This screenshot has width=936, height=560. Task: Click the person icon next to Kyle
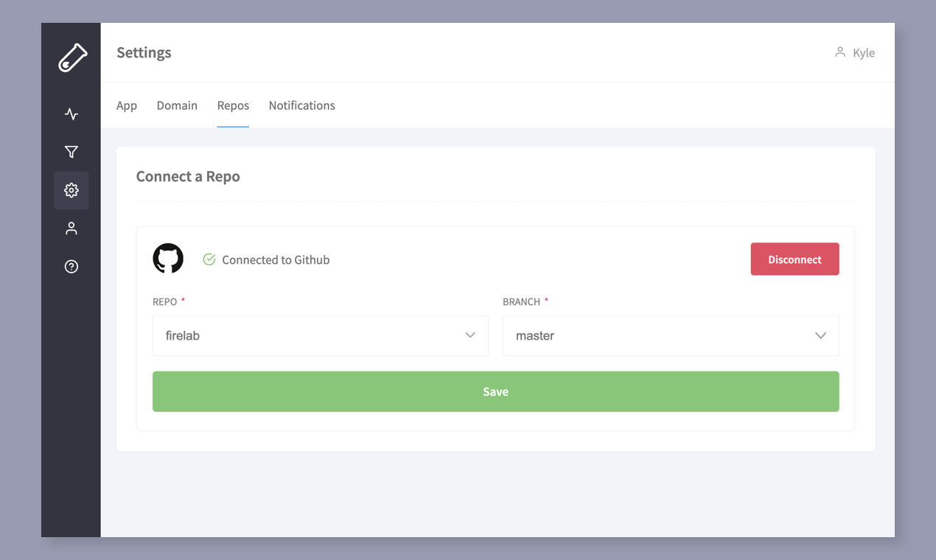coord(839,52)
